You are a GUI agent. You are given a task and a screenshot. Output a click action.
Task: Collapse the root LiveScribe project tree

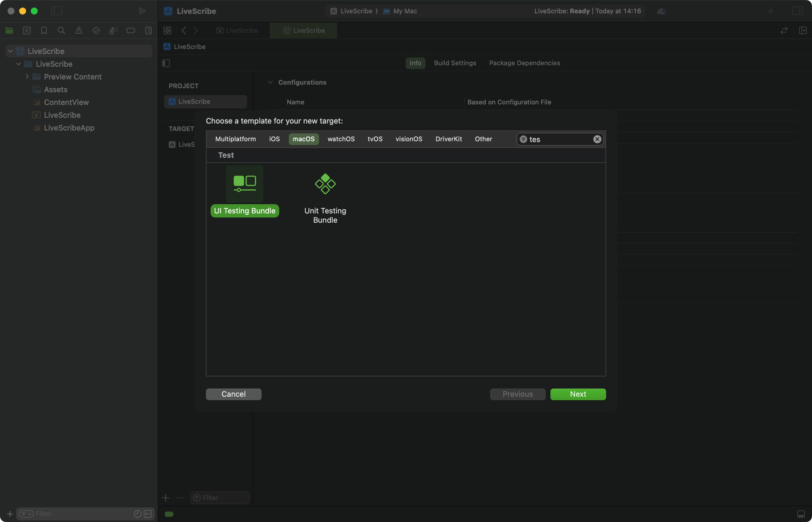click(10, 51)
